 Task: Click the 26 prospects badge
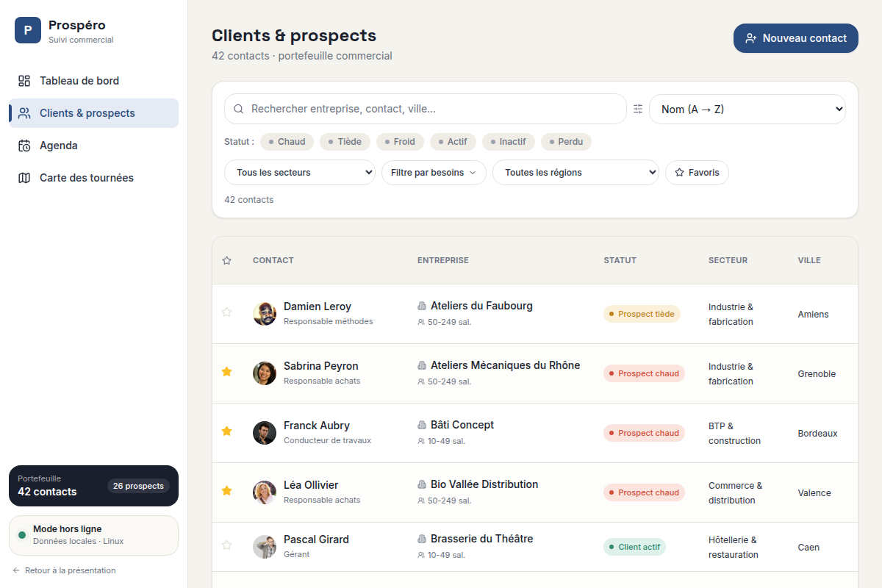tap(138, 486)
